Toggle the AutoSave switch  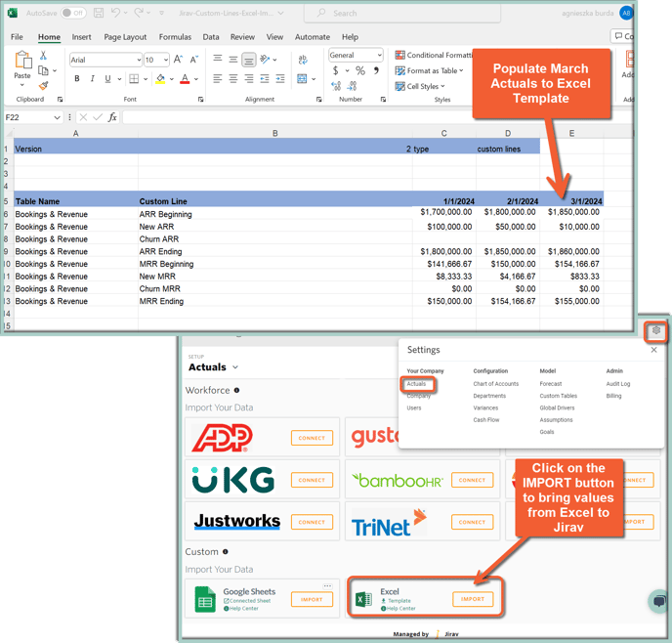(x=73, y=13)
